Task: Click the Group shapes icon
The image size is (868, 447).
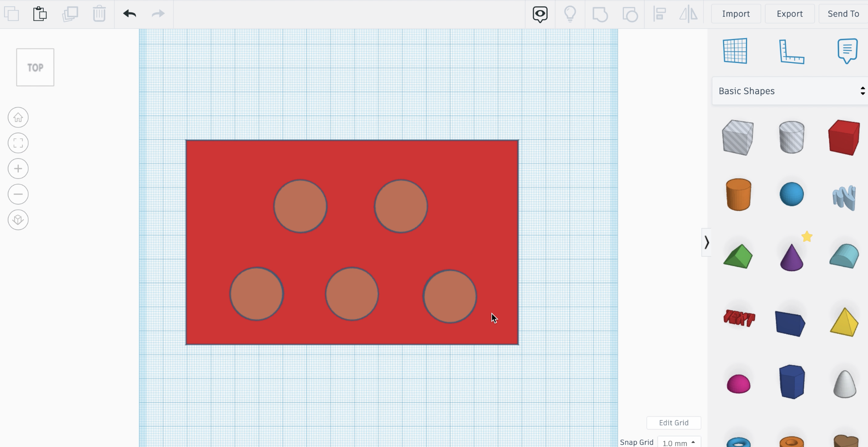Action: pyautogui.click(x=600, y=14)
